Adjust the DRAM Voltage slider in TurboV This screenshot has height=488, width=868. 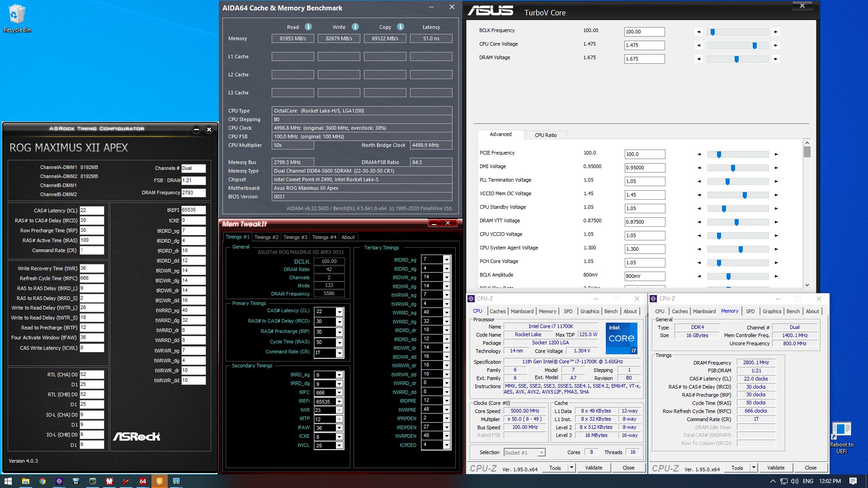pyautogui.click(x=736, y=59)
